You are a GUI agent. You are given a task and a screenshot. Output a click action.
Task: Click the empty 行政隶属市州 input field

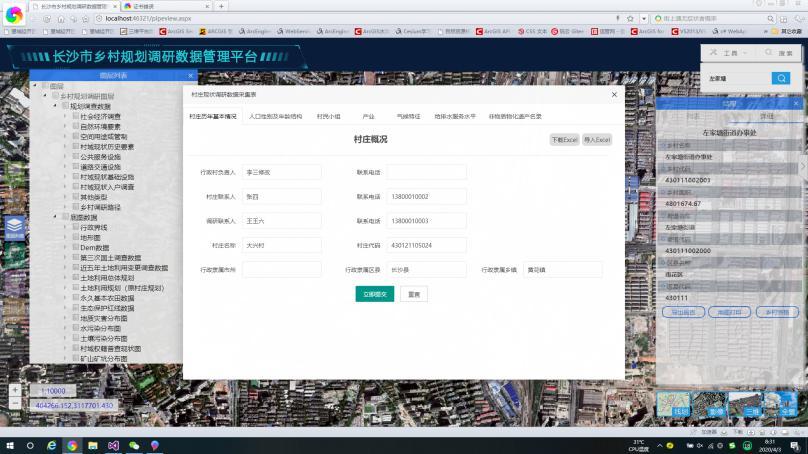coord(282,270)
